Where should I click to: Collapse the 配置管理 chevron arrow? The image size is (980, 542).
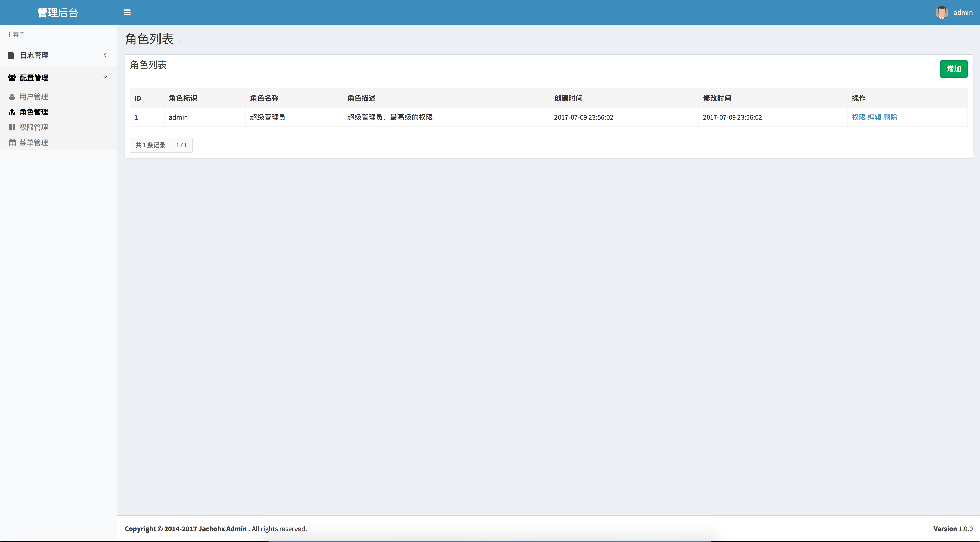click(105, 77)
